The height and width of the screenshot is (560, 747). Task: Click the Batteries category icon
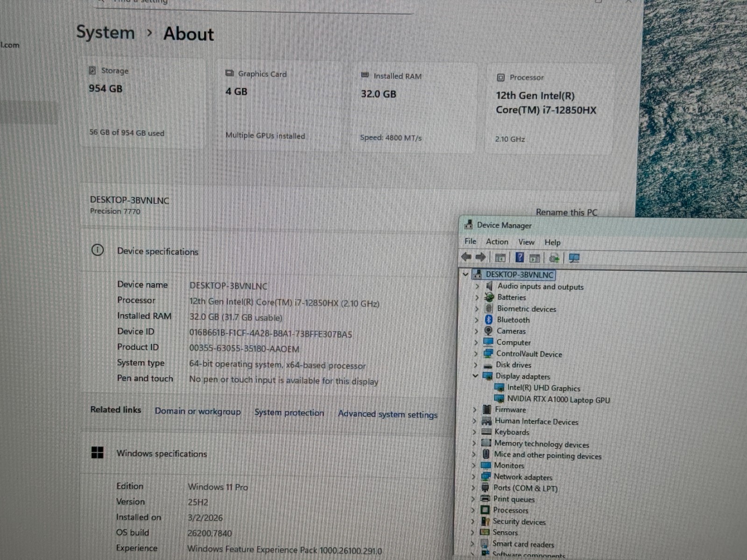[x=489, y=297]
